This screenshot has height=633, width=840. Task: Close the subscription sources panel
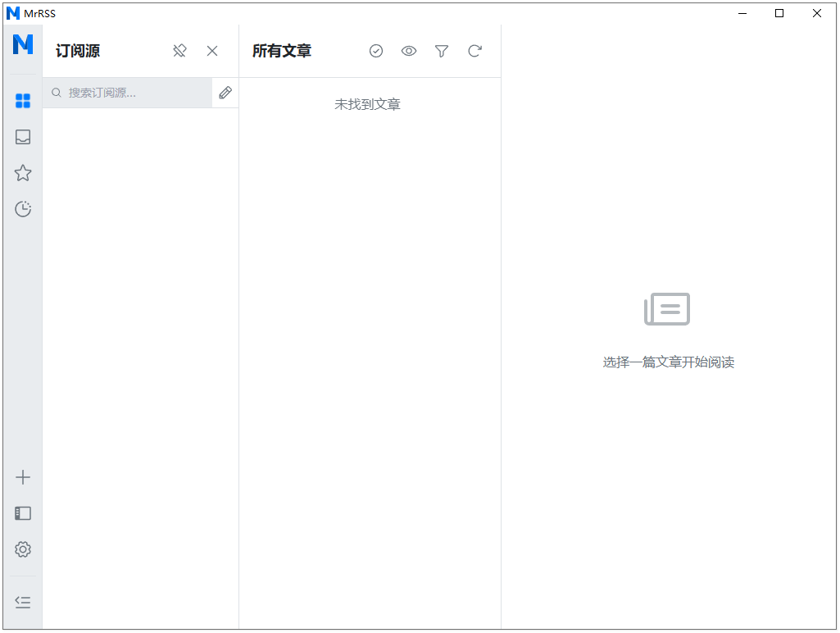click(212, 50)
